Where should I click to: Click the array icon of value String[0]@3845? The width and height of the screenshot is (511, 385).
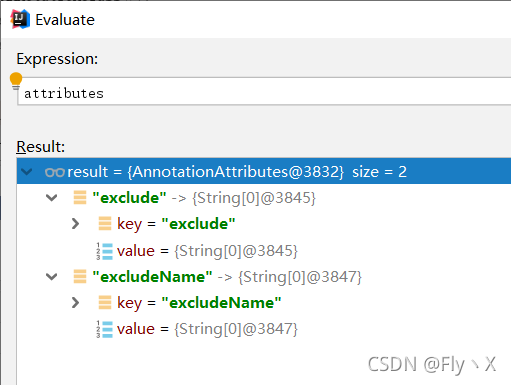104,251
